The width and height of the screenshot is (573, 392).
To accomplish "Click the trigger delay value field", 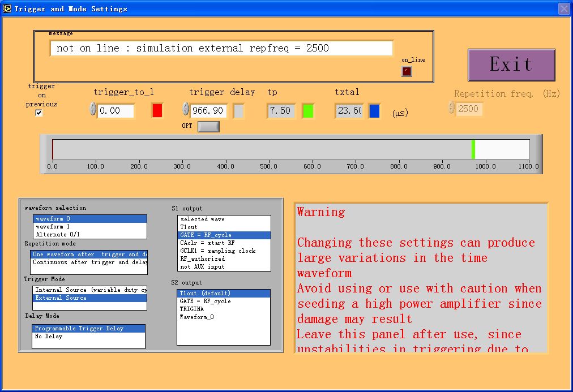I will pyautogui.click(x=208, y=111).
